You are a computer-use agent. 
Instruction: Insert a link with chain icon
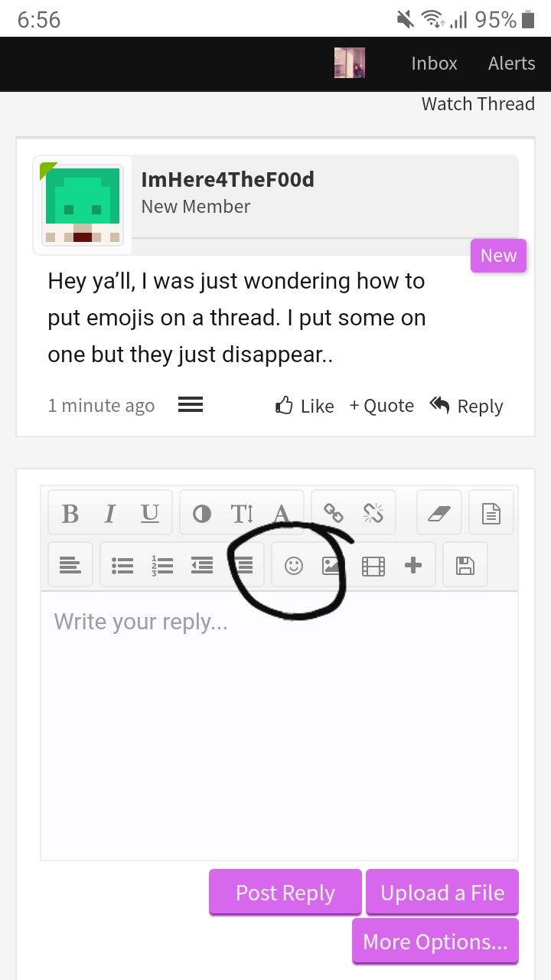point(334,513)
